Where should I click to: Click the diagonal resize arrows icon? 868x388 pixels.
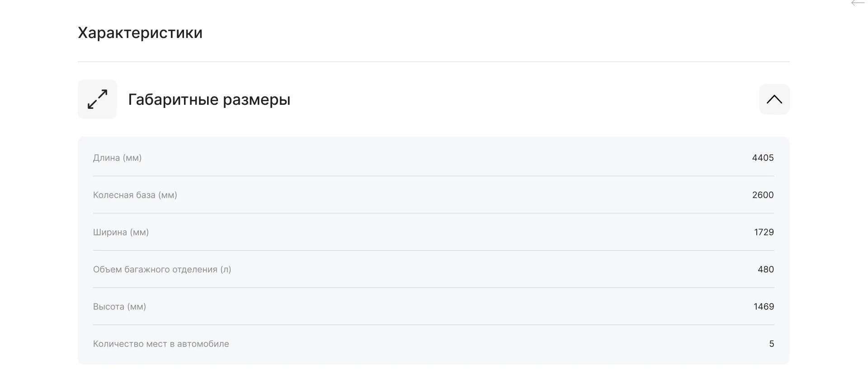coord(97,99)
